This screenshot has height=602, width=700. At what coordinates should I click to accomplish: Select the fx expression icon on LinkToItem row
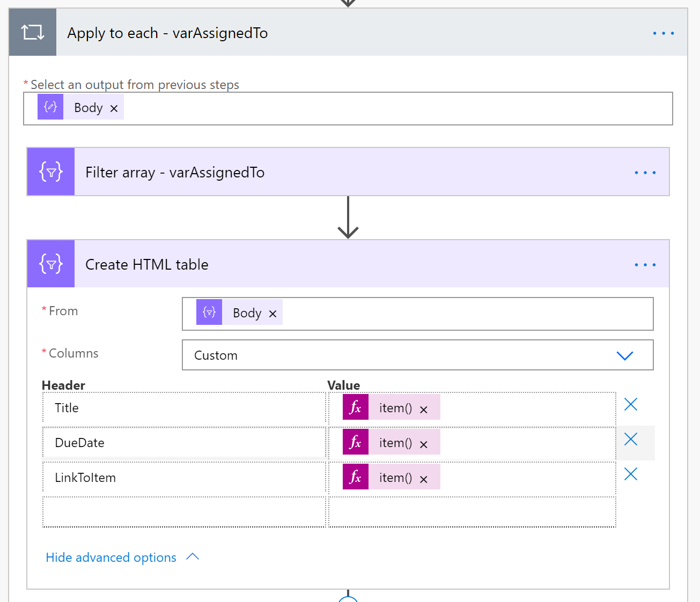(x=355, y=477)
